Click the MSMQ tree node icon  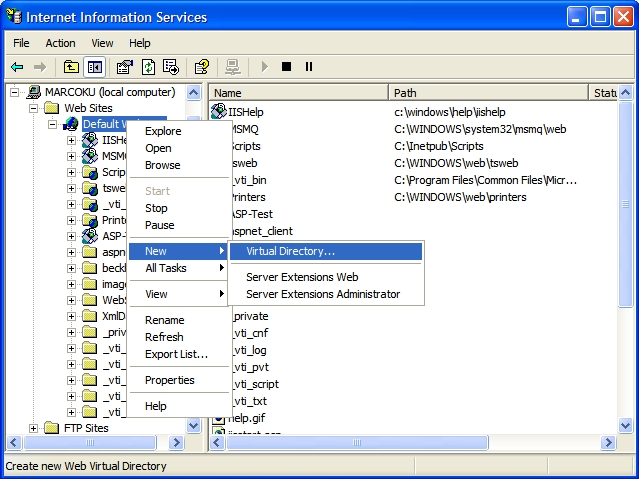pyautogui.click(x=90, y=156)
